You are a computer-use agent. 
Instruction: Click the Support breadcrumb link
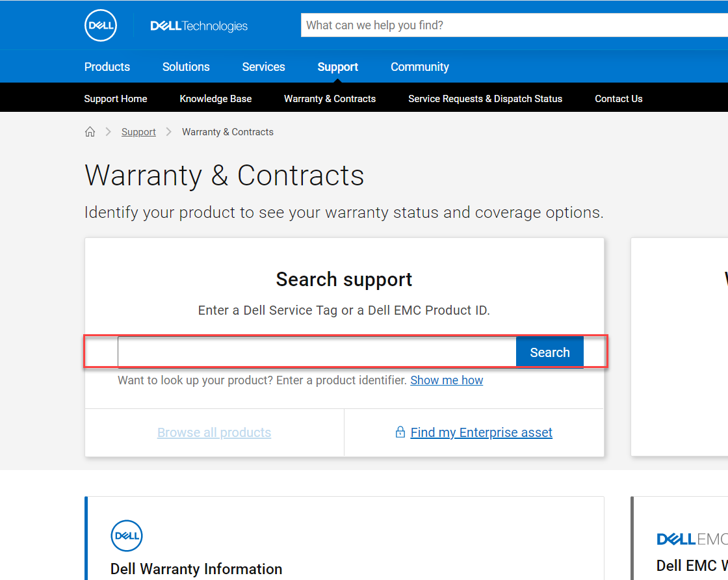138,132
